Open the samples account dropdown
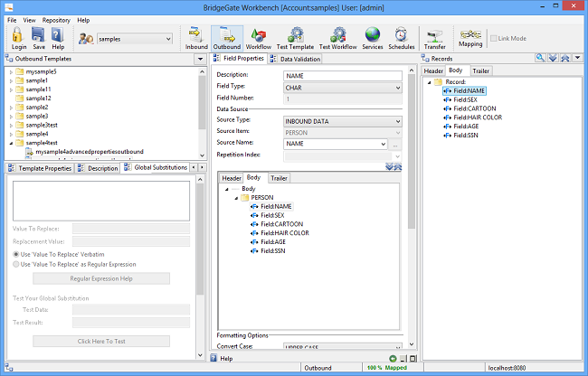The height and width of the screenshot is (376, 588). (168, 39)
